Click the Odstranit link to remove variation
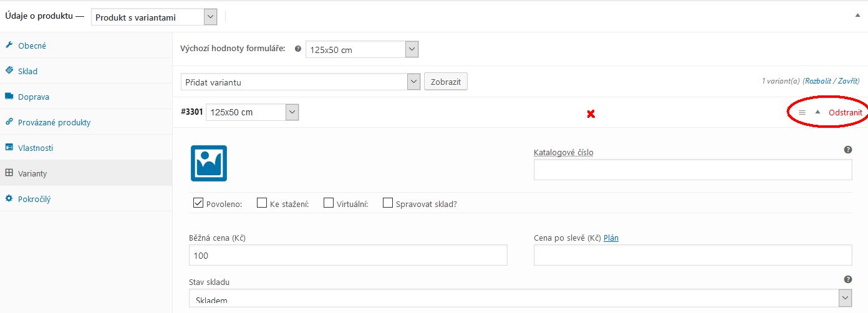The image size is (868, 313). pyautogui.click(x=845, y=112)
